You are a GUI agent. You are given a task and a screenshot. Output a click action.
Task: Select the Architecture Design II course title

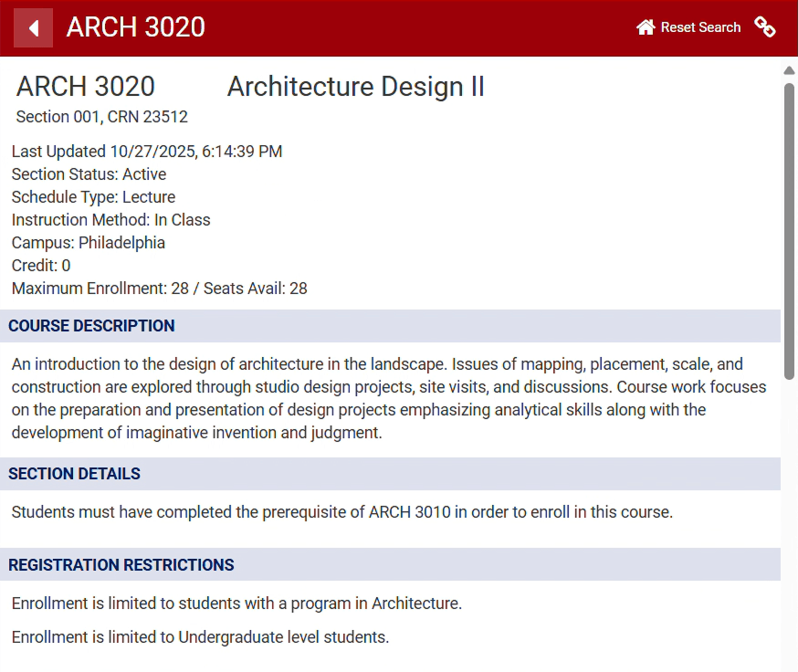coord(356,87)
